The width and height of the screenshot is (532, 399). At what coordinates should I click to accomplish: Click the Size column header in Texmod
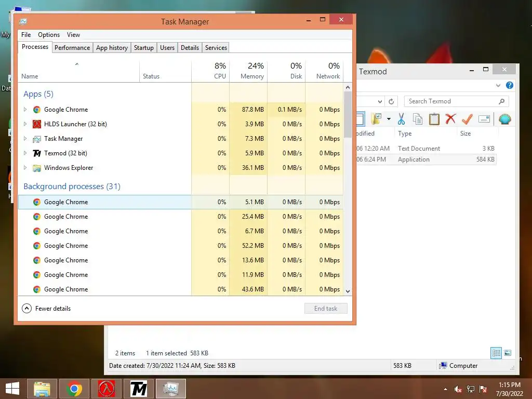(465, 134)
